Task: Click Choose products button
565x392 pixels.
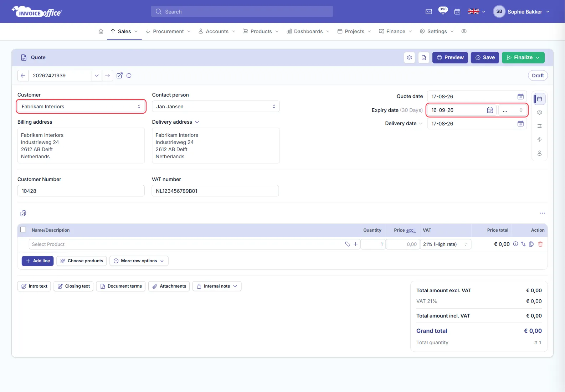Action: coord(82,261)
